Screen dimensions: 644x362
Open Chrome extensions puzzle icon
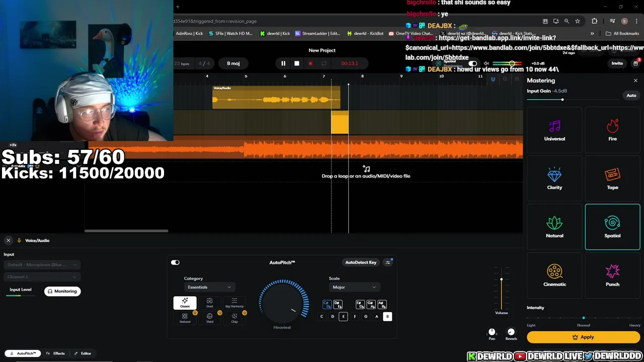[x=594, y=21]
